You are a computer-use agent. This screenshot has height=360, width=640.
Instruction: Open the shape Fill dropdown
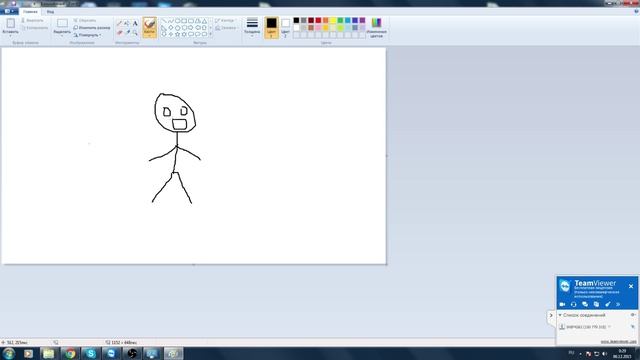point(226,28)
